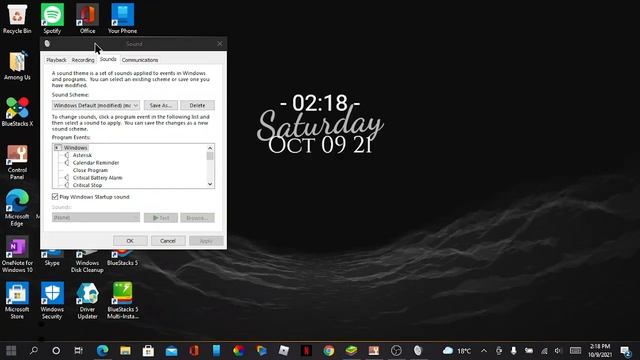Click the Program Events scrollbar down arrow
Image resolution: width=640 pixels, height=360 pixels.
pos(210,184)
